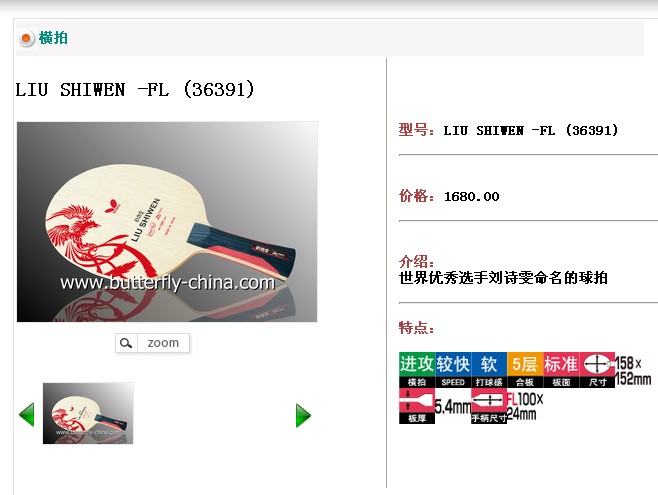Show next thumbnail with green right arrow
The height and width of the screenshot is (495, 658).
(x=303, y=415)
